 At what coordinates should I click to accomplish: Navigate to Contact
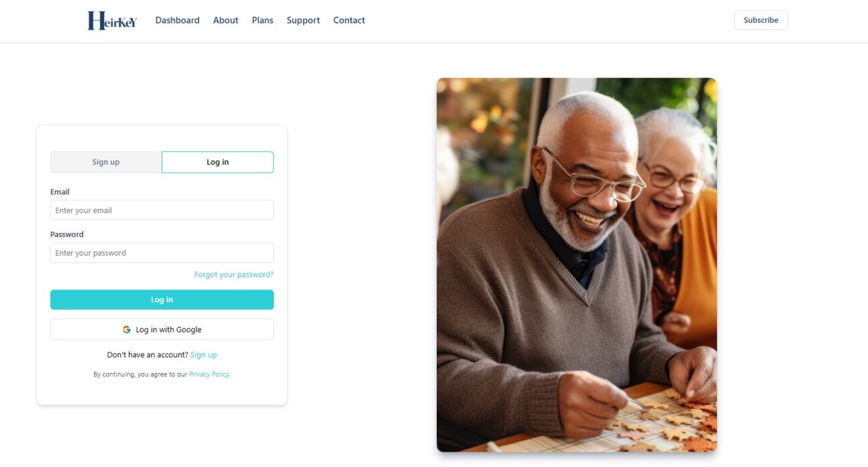349,20
